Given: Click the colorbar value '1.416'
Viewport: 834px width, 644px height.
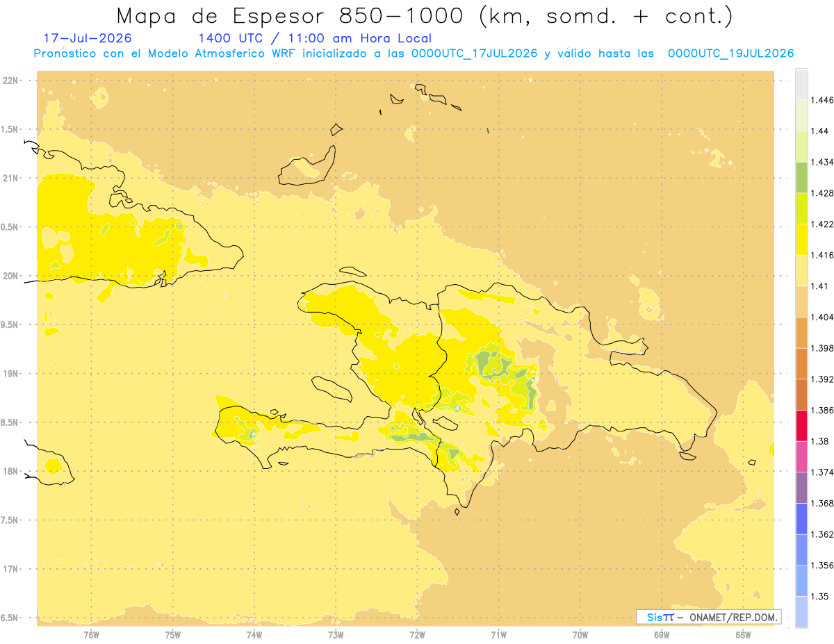Looking at the screenshot, I should click(x=822, y=255).
